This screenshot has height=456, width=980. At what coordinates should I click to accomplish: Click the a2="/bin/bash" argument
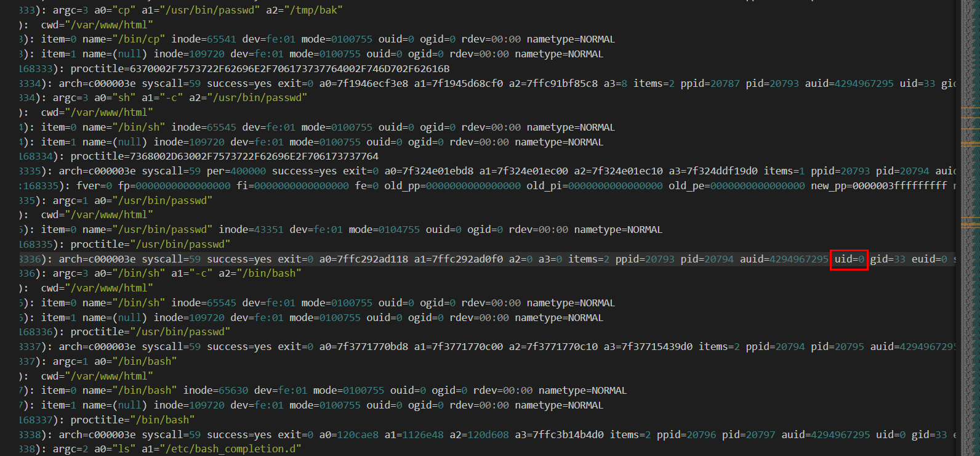pos(260,273)
